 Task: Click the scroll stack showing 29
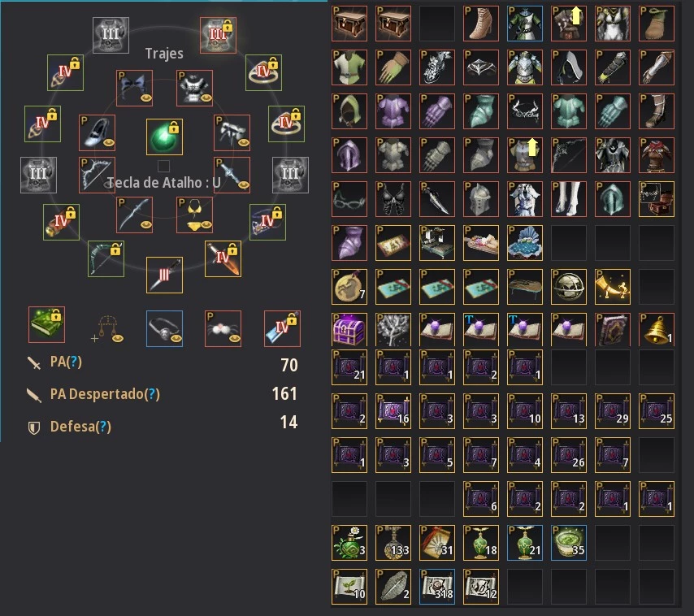click(613, 411)
